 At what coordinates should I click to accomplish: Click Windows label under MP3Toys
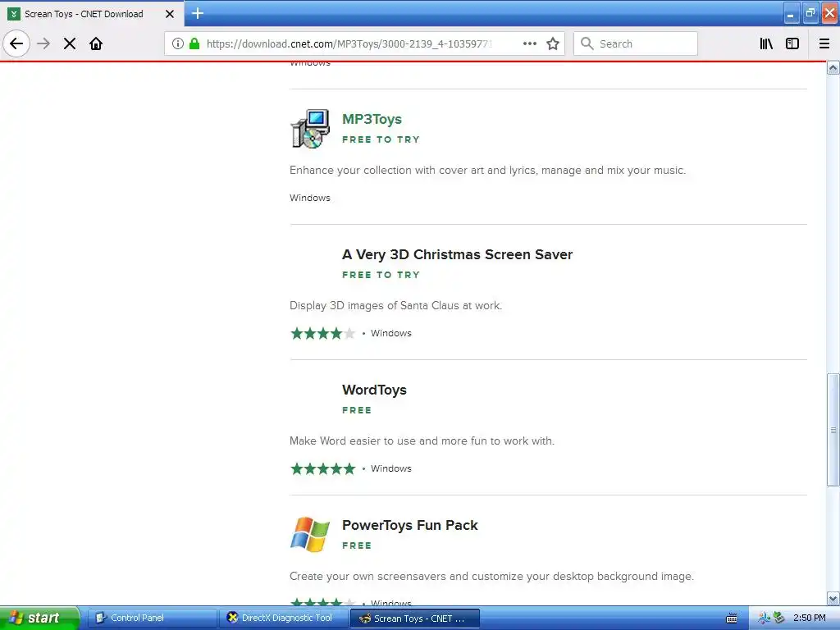309,198
